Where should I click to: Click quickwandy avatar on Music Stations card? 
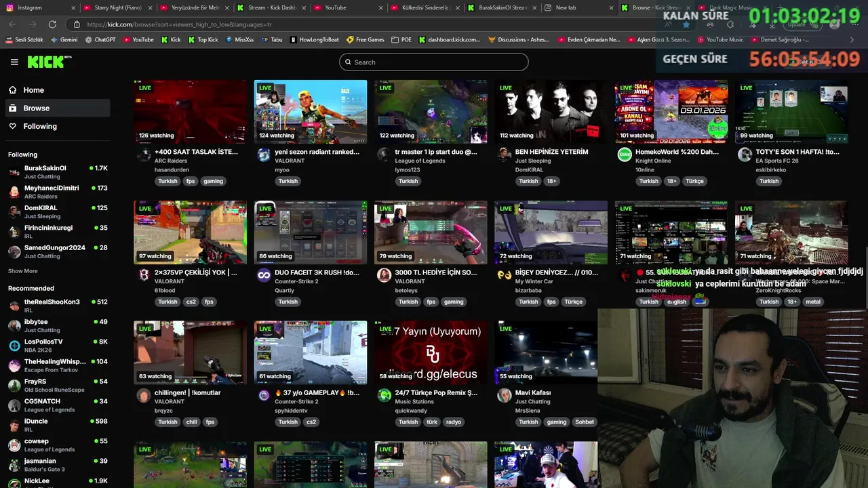384,395
